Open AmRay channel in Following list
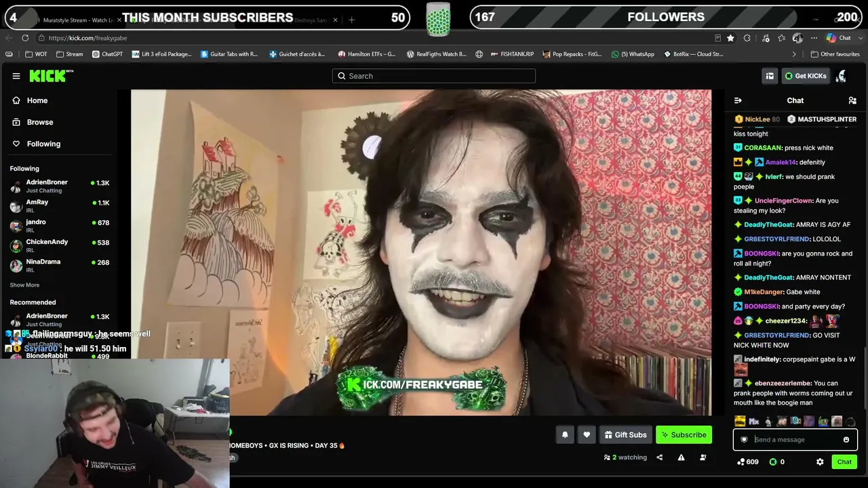Viewport: 868px width, 488px height. (x=60, y=206)
